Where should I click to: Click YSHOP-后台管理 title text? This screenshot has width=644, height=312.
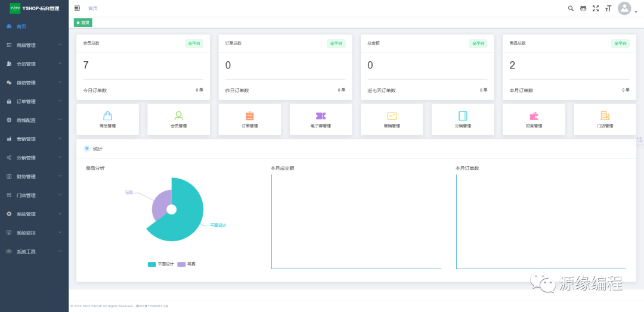tap(41, 8)
